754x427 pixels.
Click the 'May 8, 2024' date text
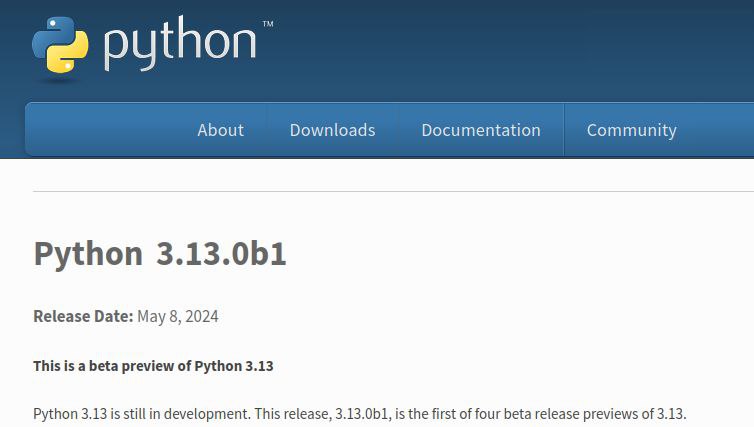[x=178, y=317]
